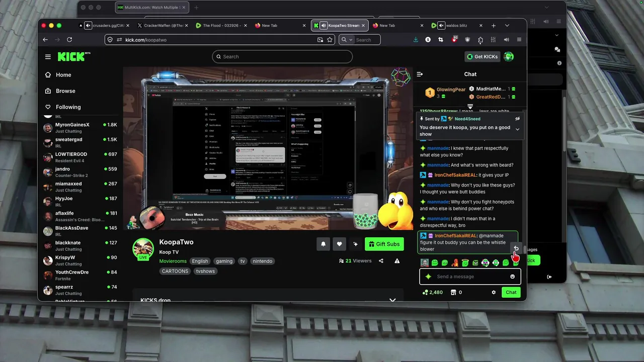
Task: Report stream using warning triangle icon
Action: pos(397,261)
